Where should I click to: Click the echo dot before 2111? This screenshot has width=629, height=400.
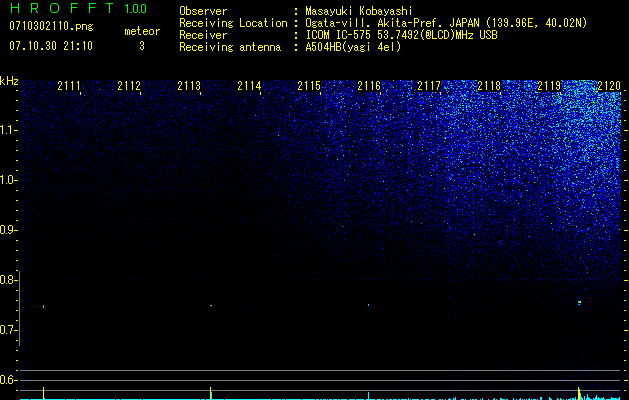pos(43,306)
